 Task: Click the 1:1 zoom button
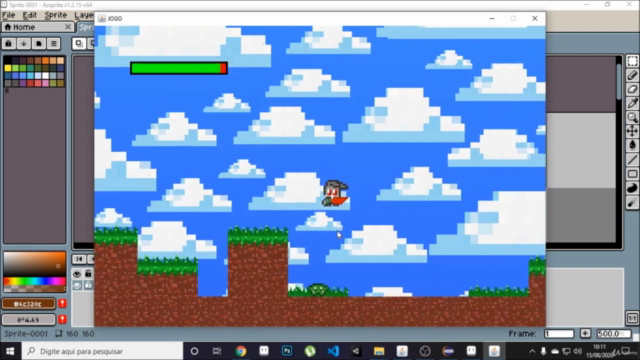point(632,318)
